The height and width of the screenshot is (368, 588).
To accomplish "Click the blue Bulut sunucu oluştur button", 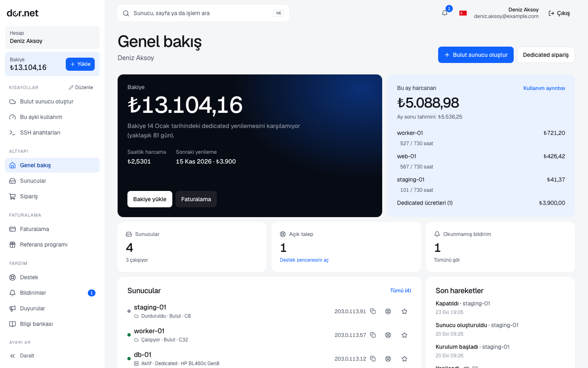I will tap(476, 55).
